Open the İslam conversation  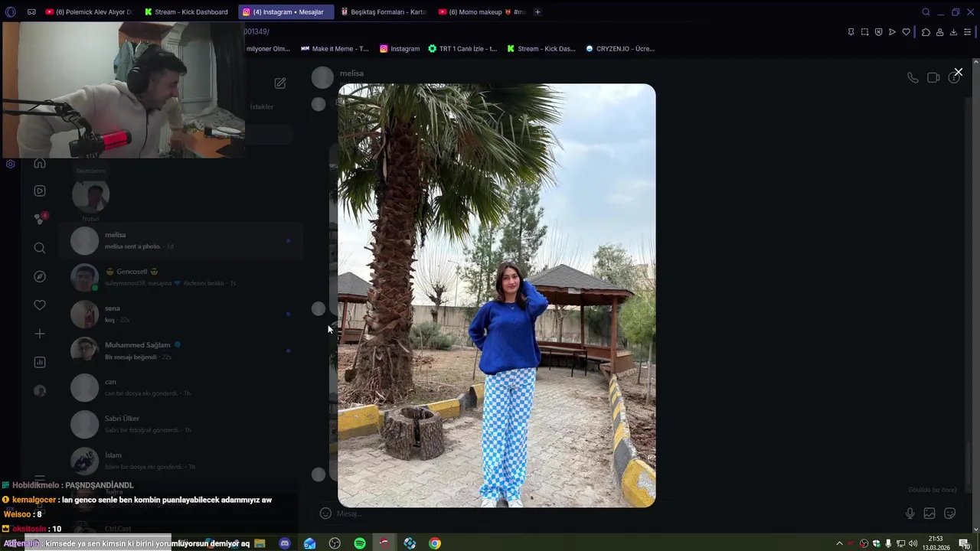[x=181, y=461]
